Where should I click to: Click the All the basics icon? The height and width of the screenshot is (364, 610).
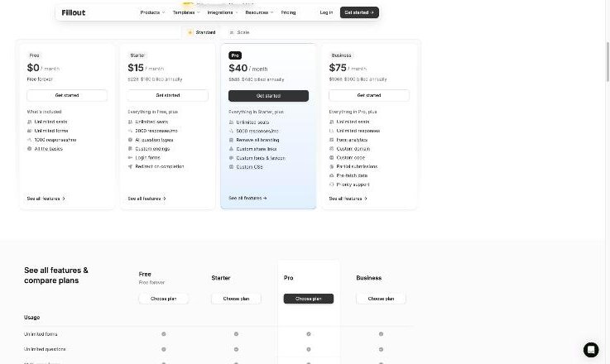(29, 149)
